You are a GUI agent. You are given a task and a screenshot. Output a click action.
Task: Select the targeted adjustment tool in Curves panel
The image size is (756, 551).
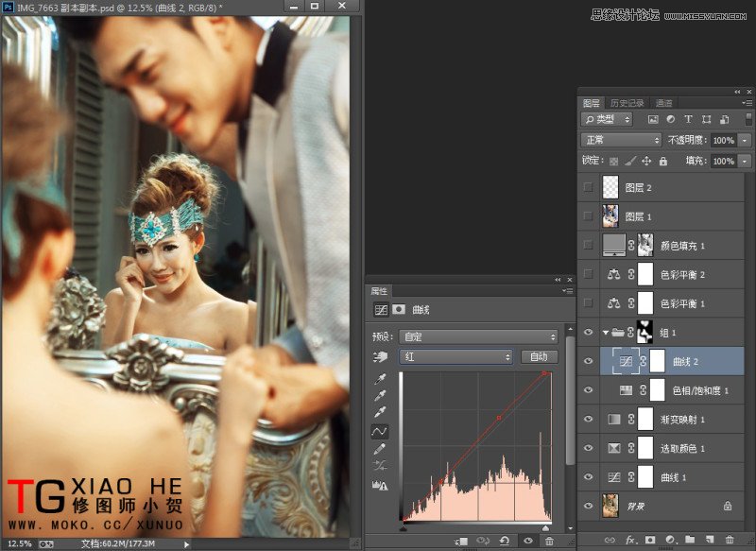coord(380,354)
